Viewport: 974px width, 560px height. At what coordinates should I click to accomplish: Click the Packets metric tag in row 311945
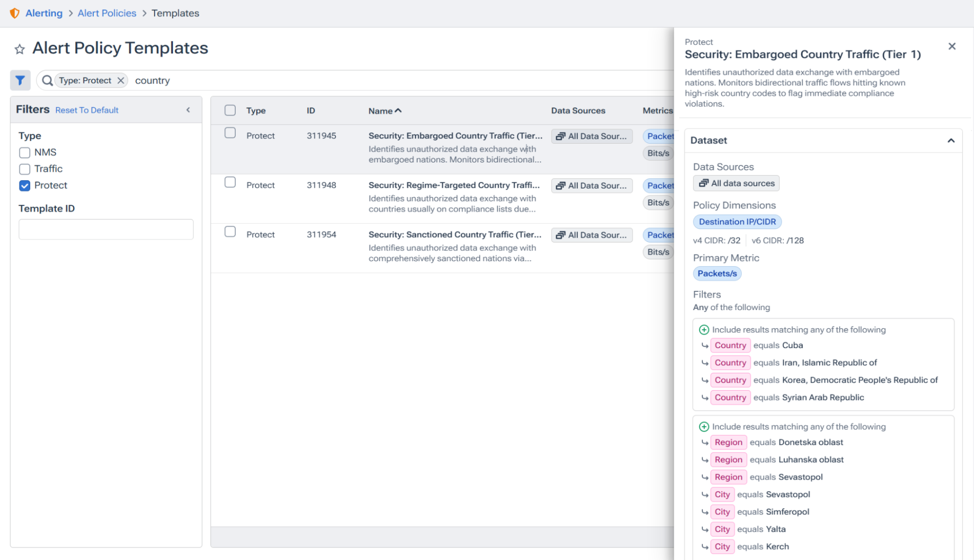coord(659,136)
